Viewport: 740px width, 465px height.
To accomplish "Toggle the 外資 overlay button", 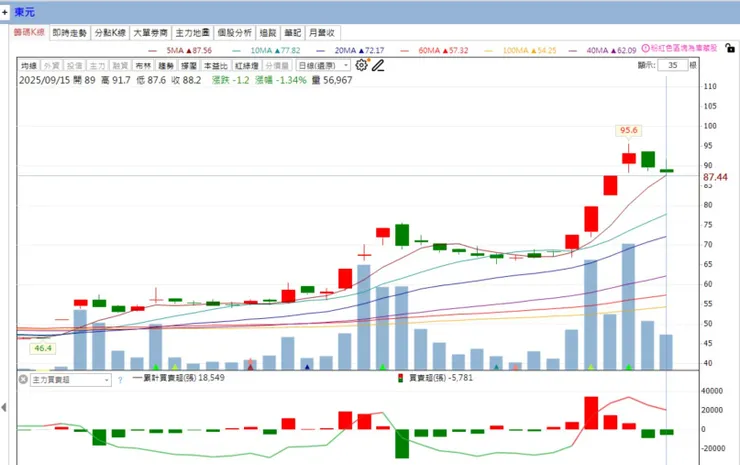I will pos(51,66).
